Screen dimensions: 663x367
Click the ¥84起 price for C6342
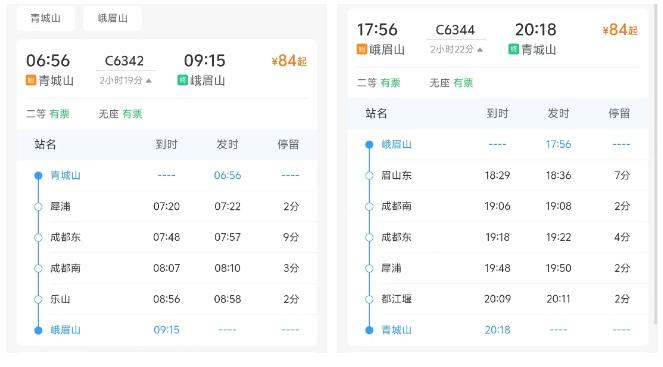(289, 61)
